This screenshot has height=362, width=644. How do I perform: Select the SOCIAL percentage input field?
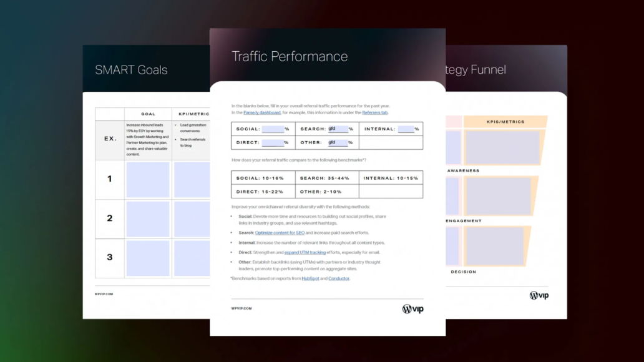click(273, 129)
